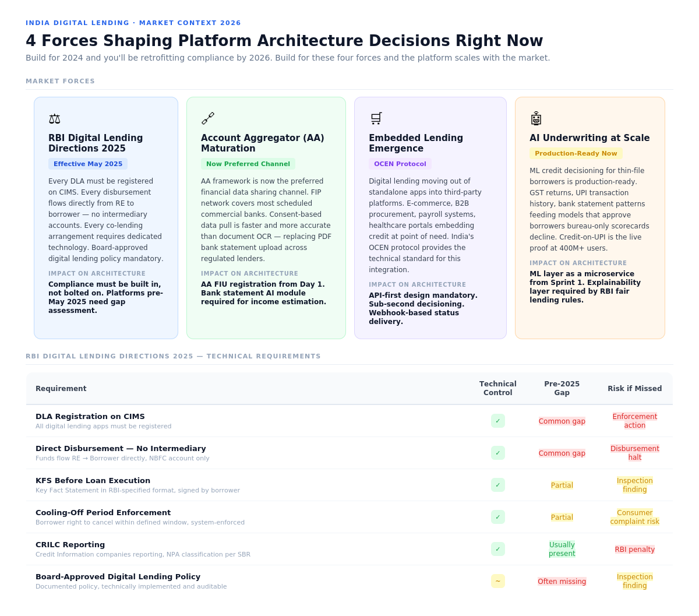Click checkmark for Cooling-Off Period Enforcement
The height and width of the screenshot is (616, 699).
click(x=498, y=517)
